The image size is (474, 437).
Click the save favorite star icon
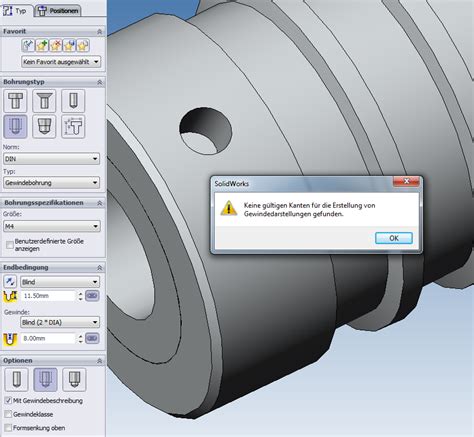pyautogui.click(x=69, y=45)
